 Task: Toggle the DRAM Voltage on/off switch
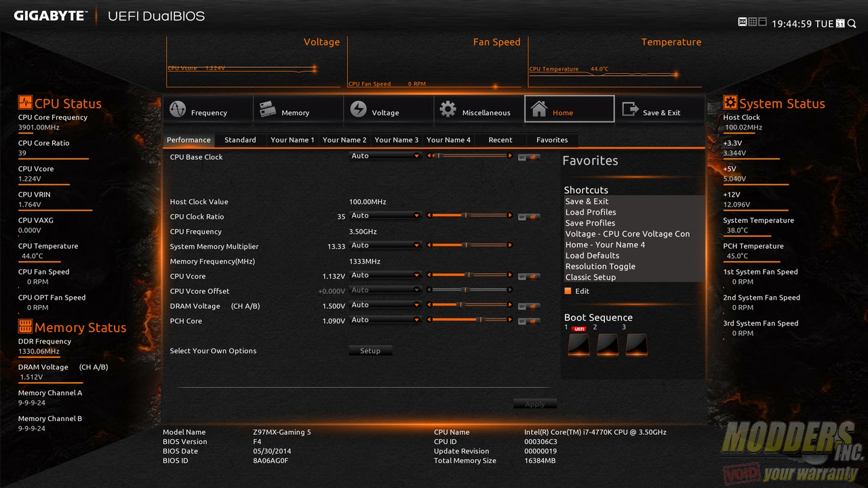529,306
